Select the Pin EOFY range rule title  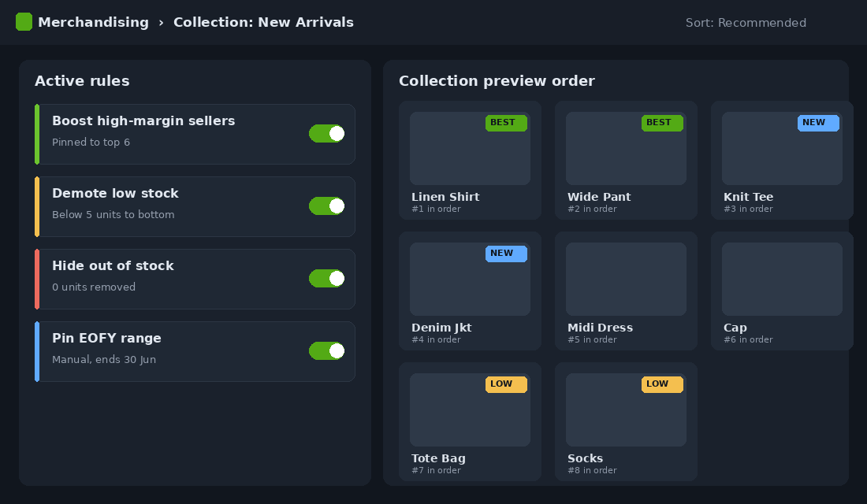106,338
